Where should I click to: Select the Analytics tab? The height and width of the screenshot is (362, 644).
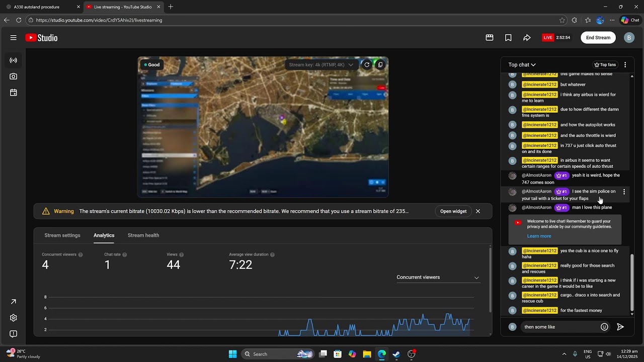click(104, 235)
